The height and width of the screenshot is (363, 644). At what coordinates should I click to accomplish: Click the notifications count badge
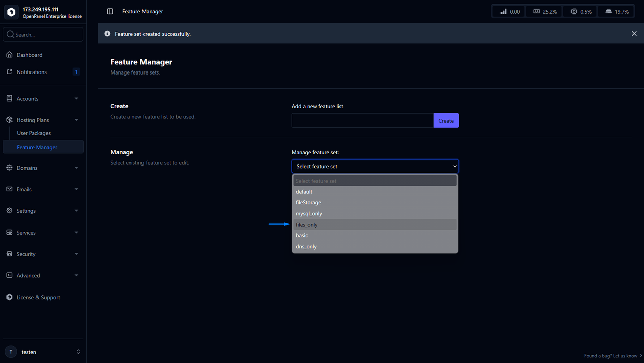[76, 72]
